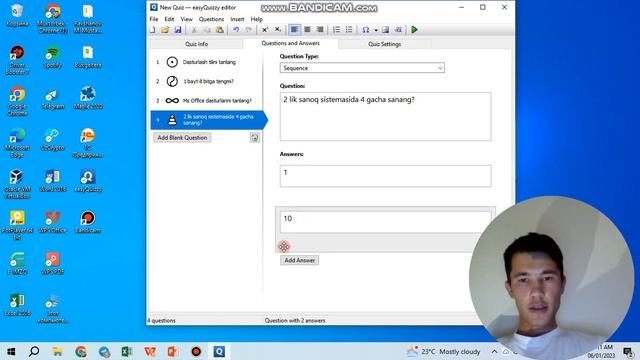Click the answer field containing 1

pyautogui.click(x=385, y=176)
